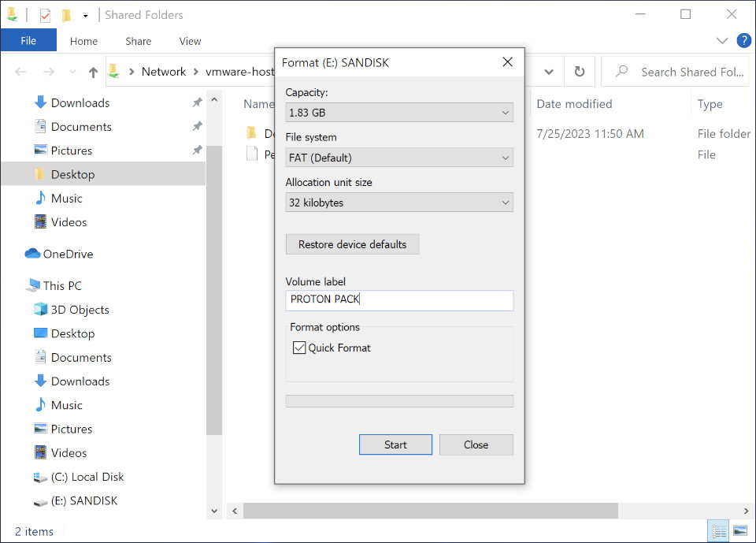Expand the ribbon with the chevron

[x=722, y=40]
